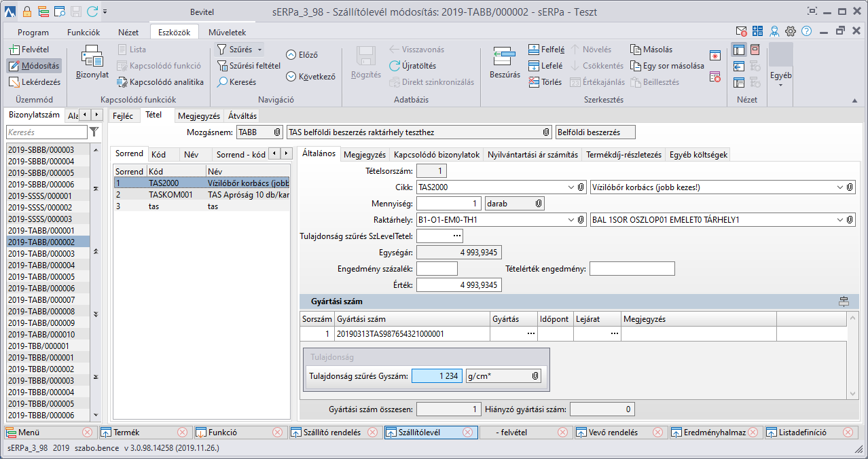The height and width of the screenshot is (459, 868).
Task: Open the settings gear icon
Action: tap(791, 31)
